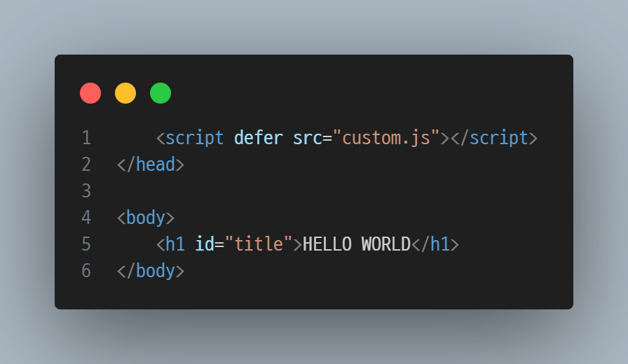
Task: Click the "title" string value
Action: tap(259, 244)
